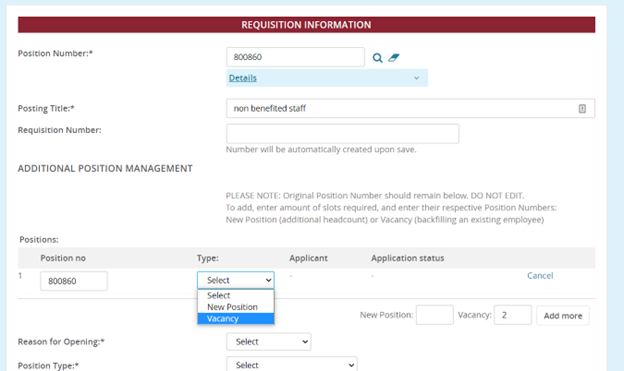Image resolution: width=624 pixels, height=371 pixels.
Task: Click the Posting Title text field
Action: pyautogui.click(x=410, y=108)
